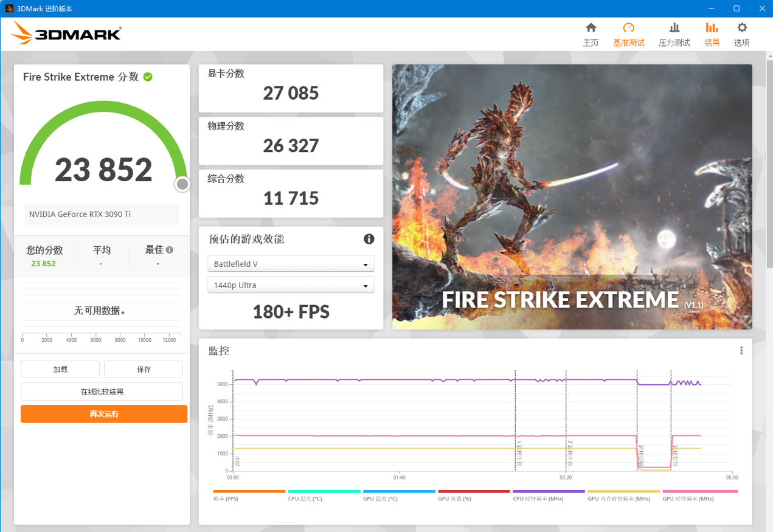Click 在线比较结果 compare online button

(x=102, y=392)
